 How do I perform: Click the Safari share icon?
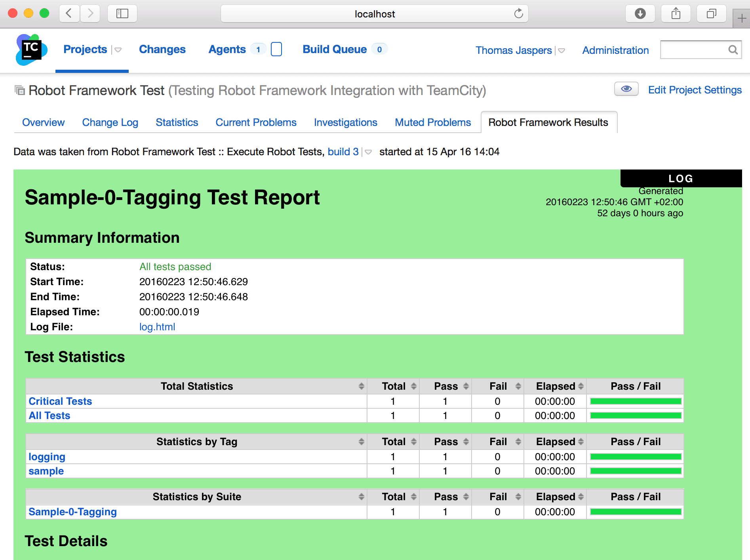click(676, 14)
